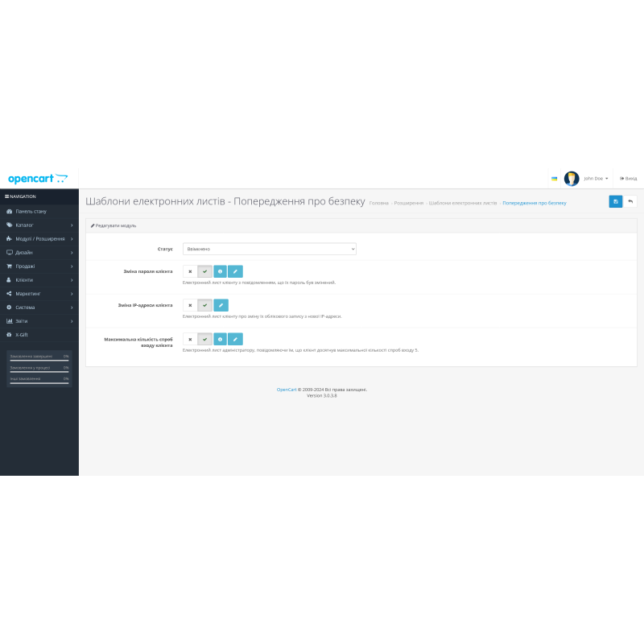The width and height of the screenshot is (644, 644).
Task: Click the back arrow icon near save button
Action: (x=630, y=201)
